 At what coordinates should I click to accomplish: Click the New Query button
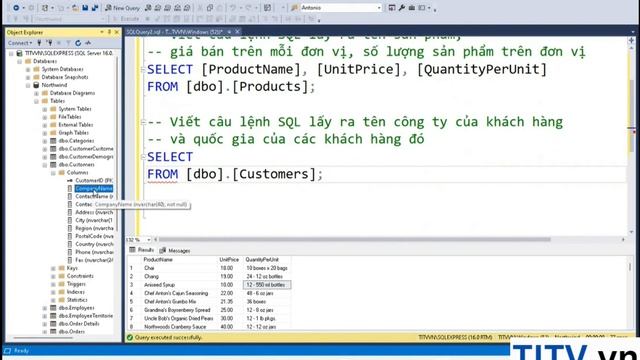point(122,8)
